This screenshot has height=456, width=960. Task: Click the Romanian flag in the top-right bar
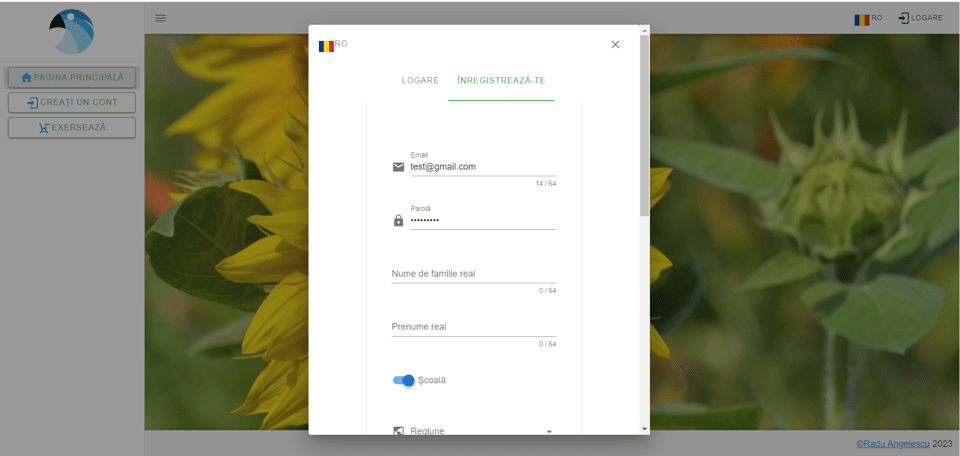pos(861,18)
